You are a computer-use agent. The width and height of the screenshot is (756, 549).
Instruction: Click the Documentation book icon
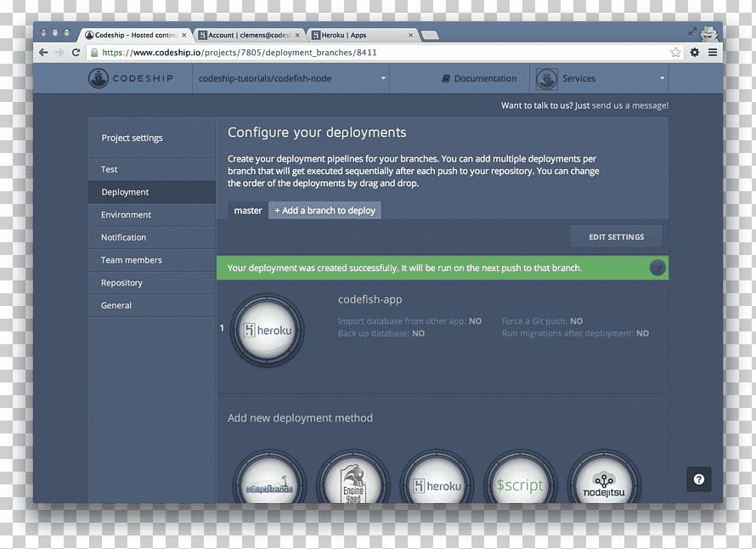(447, 78)
